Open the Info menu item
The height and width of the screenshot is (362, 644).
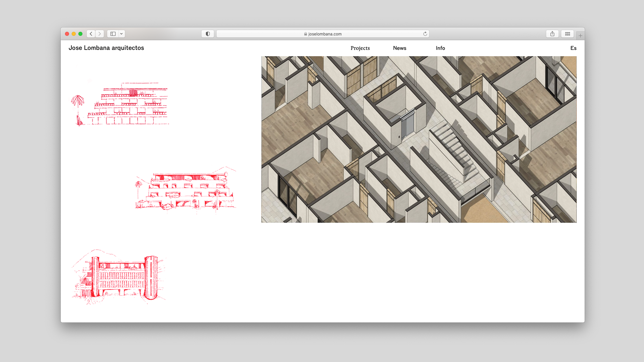point(440,48)
